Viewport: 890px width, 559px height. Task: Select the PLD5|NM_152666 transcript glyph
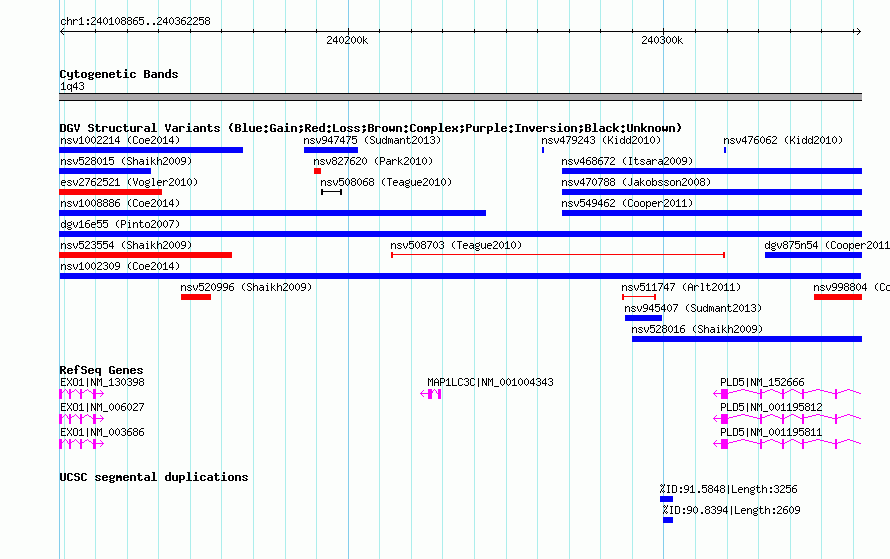[787, 394]
